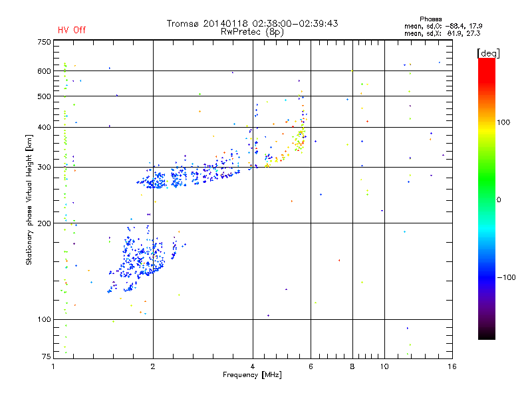532x399 pixels.
Task: Click the y-axis tick label '500'
Action: click(x=44, y=96)
